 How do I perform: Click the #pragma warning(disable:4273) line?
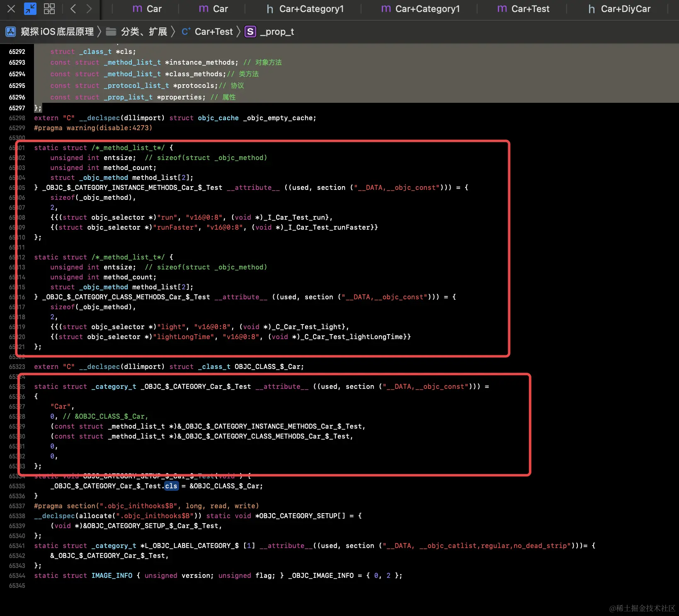(93, 128)
